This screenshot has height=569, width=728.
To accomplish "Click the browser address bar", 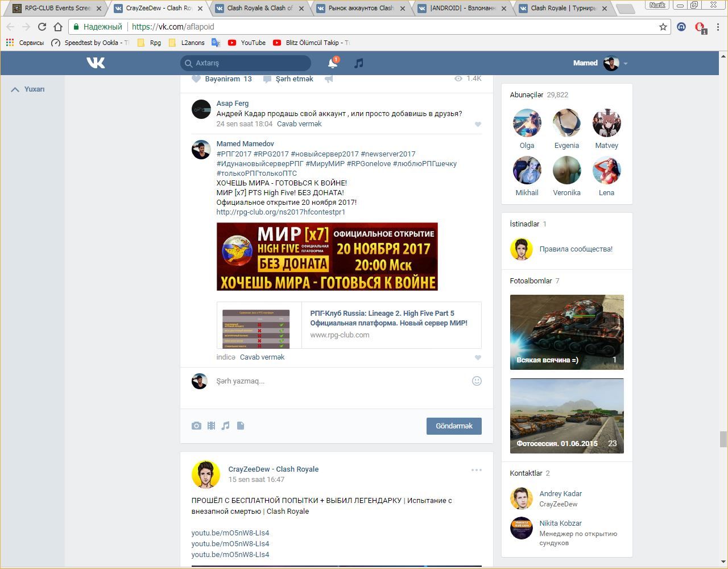I will click(370, 27).
